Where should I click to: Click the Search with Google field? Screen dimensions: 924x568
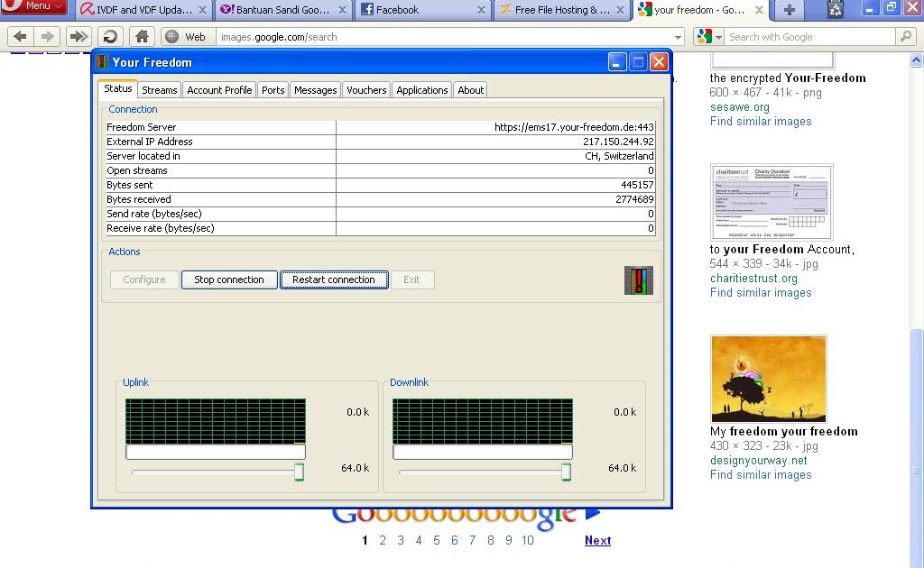[810, 37]
